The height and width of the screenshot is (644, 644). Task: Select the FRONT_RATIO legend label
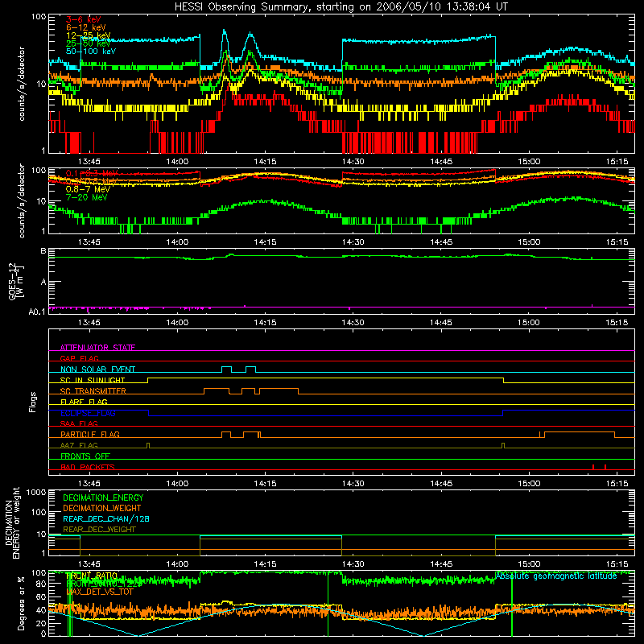(x=92, y=576)
